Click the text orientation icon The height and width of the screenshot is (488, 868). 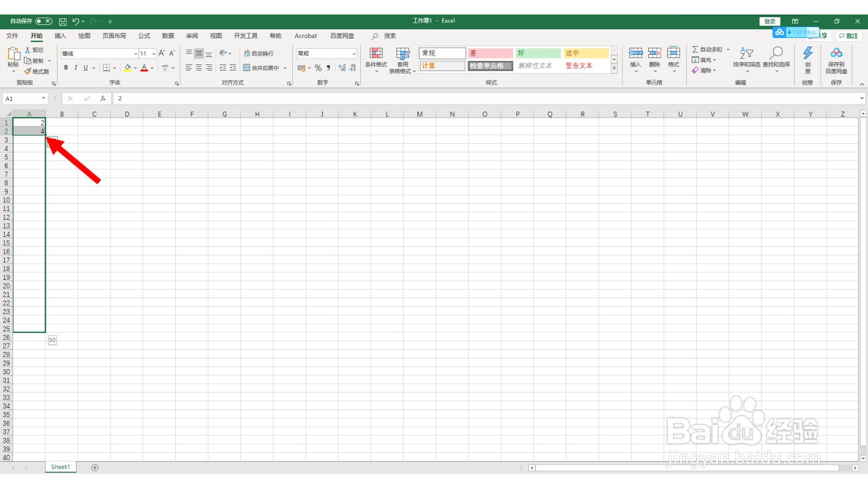(x=223, y=53)
